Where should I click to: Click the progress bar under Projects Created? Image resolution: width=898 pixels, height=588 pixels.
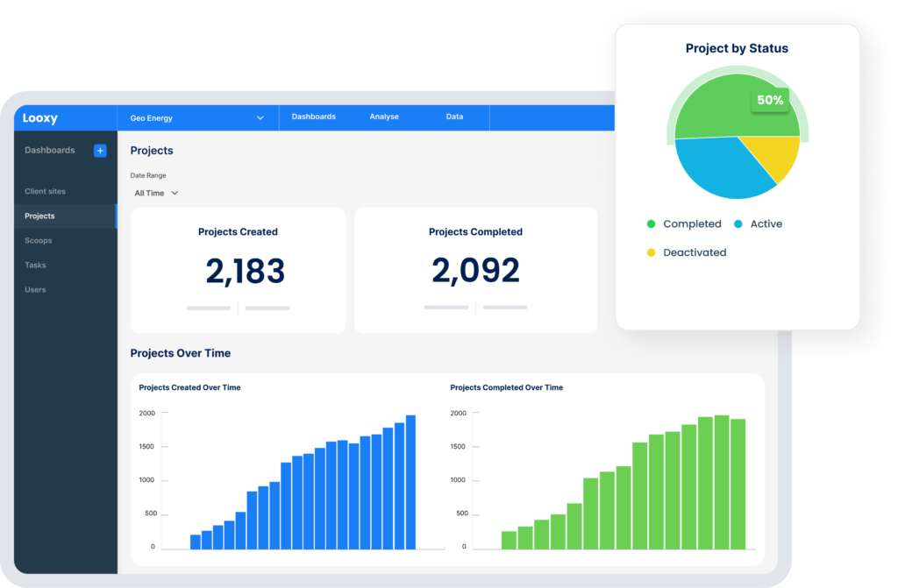(x=208, y=308)
